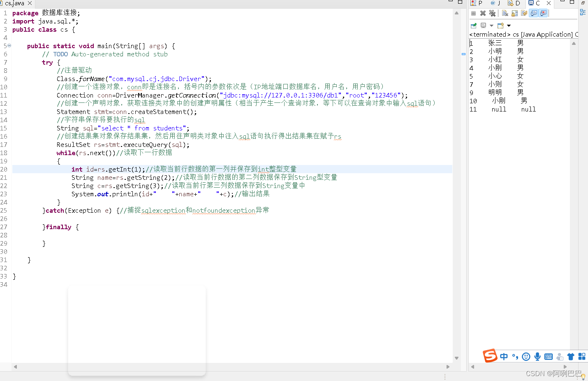Maximize the editor area

460,2
